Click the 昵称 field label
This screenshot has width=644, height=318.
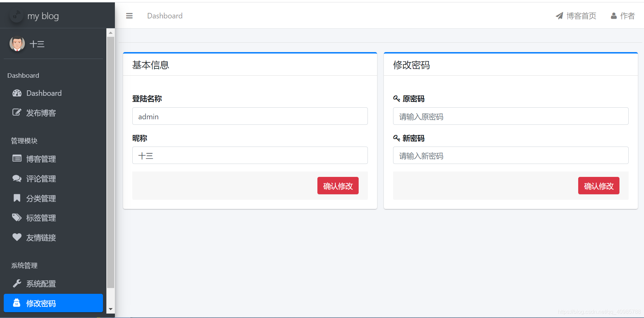tap(140, 138)
